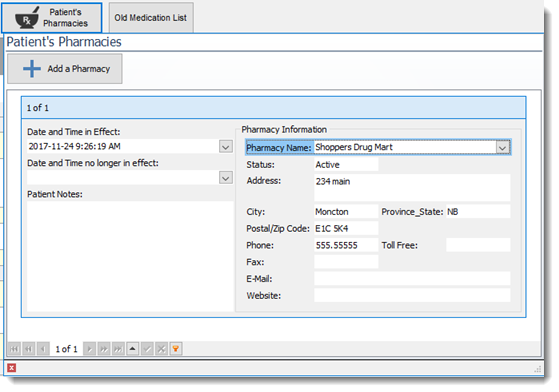Click the 'Patient Notes:' label
The width and height of the screenshot is (559, 392).
click(55, 194)
